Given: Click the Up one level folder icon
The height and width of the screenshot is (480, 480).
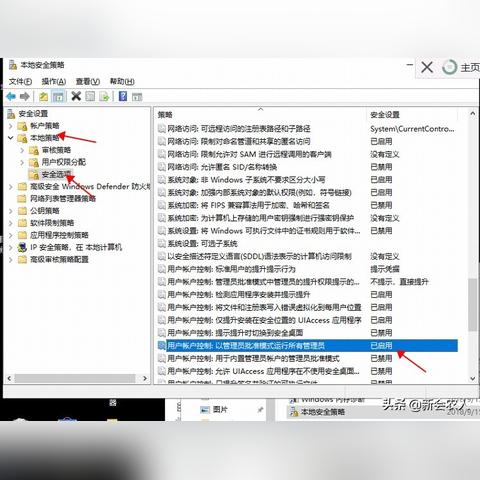Looking at the screenshot, I should point(44,97).
